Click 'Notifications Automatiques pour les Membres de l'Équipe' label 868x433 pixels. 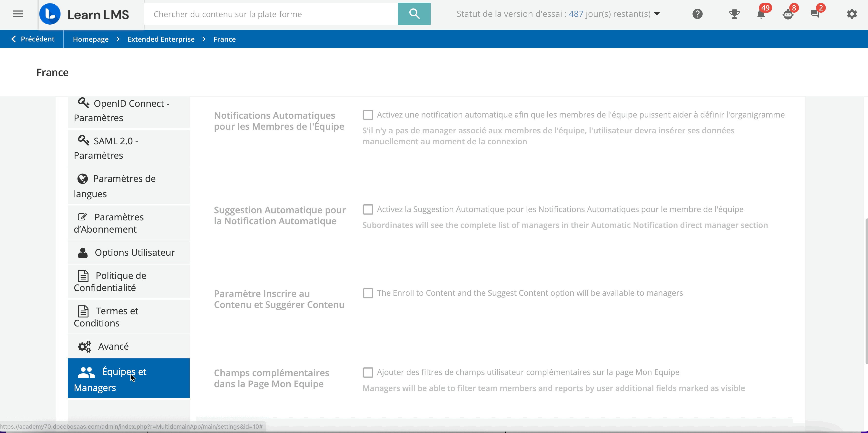tap(279, 121)
